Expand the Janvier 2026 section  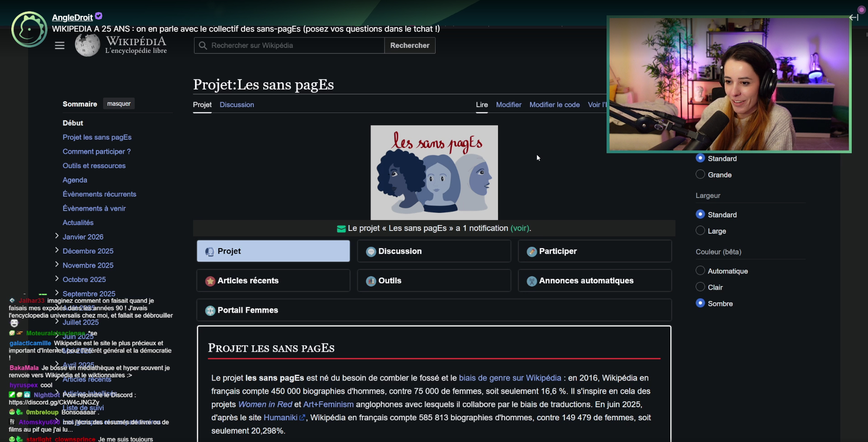57,236
